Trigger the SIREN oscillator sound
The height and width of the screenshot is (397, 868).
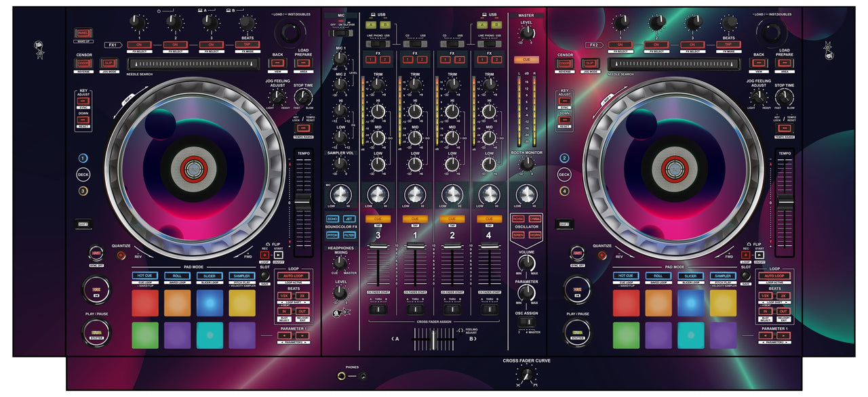(x=518, y=235)
